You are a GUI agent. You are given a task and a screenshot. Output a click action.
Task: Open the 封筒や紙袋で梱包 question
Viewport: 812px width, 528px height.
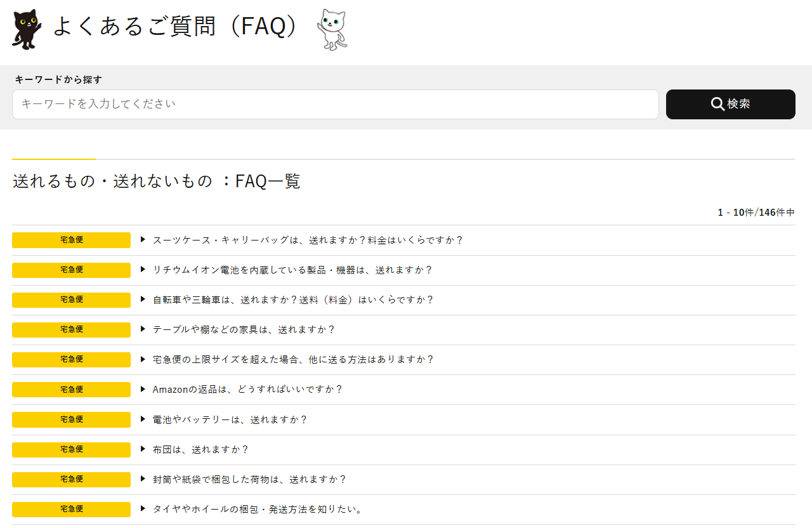coord(249,479)
